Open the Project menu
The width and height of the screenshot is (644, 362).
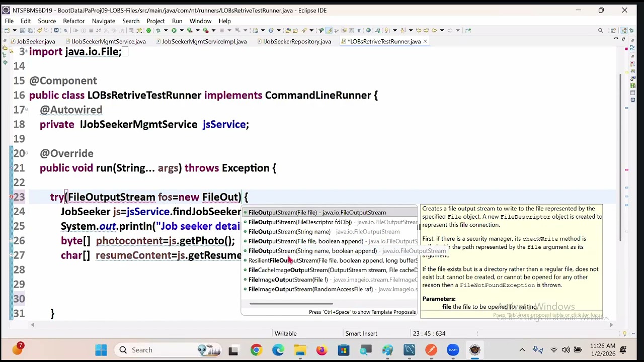[155, 21]
